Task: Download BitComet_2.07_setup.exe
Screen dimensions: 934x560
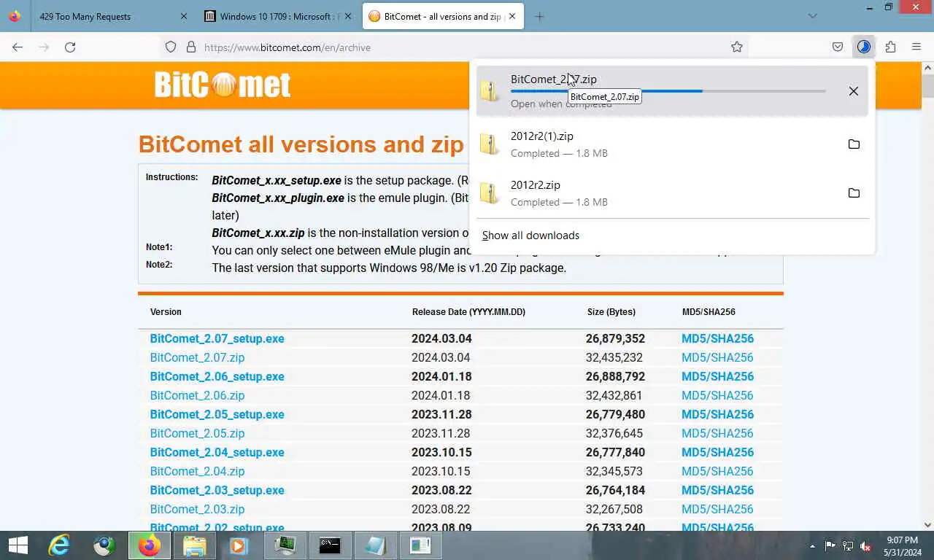Action: (217, 338)
